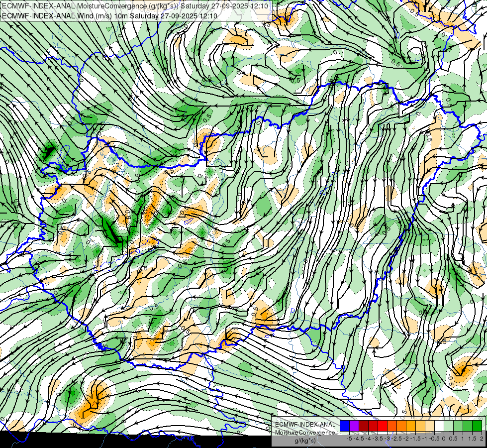The width and height of the screenshot is (487, 448).
Task: Click the MoistureConvergence title line at top
Action: (x=135, y=5)
